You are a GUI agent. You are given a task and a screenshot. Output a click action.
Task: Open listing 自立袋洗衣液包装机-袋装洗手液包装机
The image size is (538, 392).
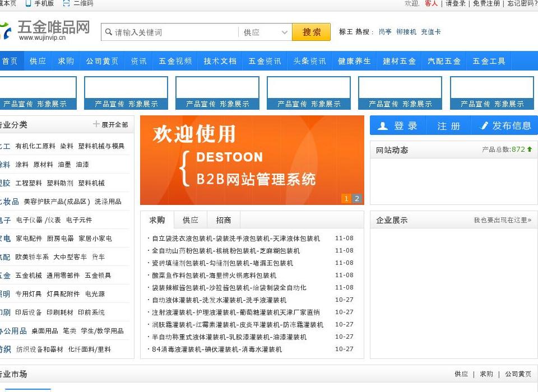pyautogui.click(x=236, y=239)
